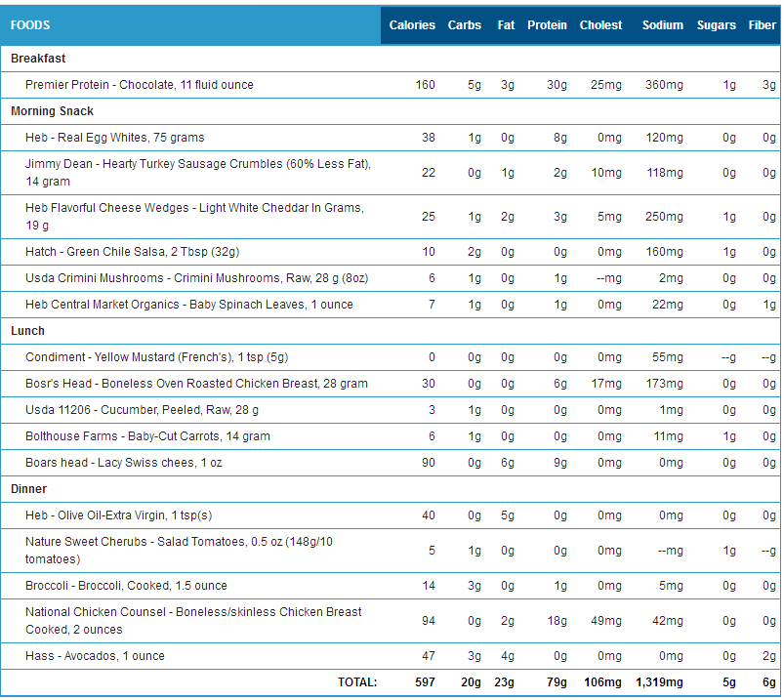Open Premier Protein - Chocolate entry
The image size is (784, 700).
coord(139,85)
